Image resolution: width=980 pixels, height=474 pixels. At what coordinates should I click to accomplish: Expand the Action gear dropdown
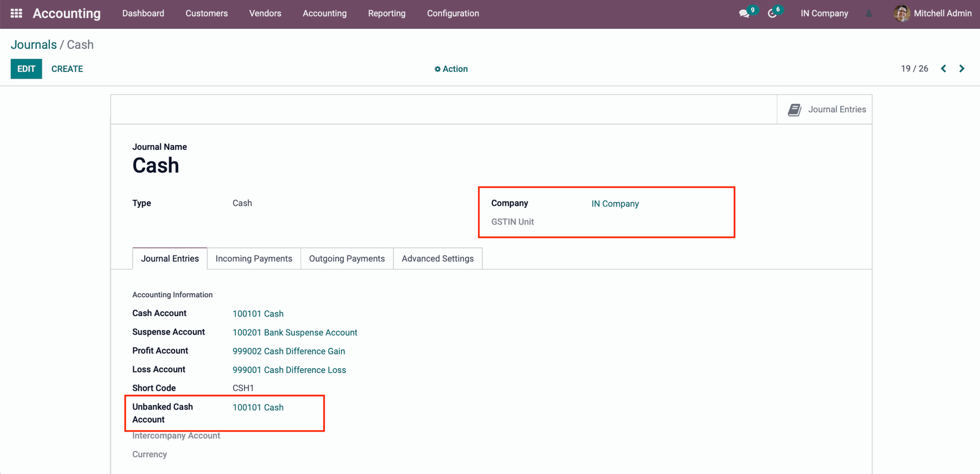(451, 69)
